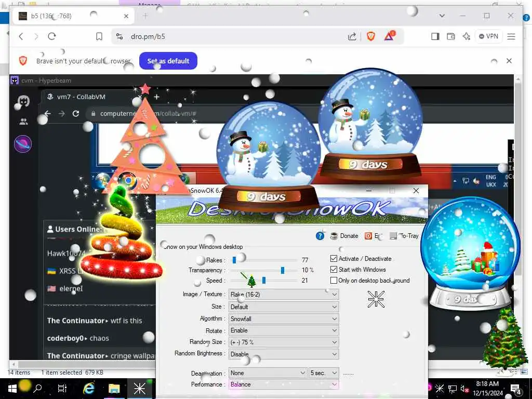Click the Donate button
The height and width of the screenshot is (399, 532).
point(344,236)
